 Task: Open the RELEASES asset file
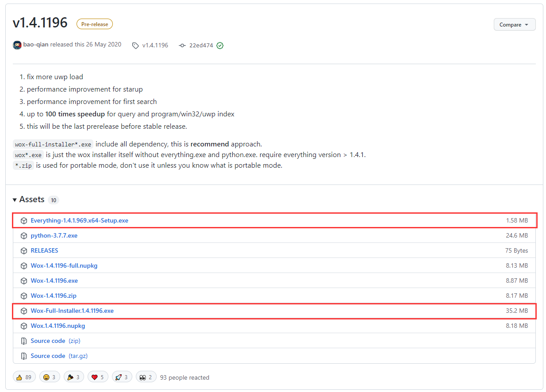pos(44,250)
